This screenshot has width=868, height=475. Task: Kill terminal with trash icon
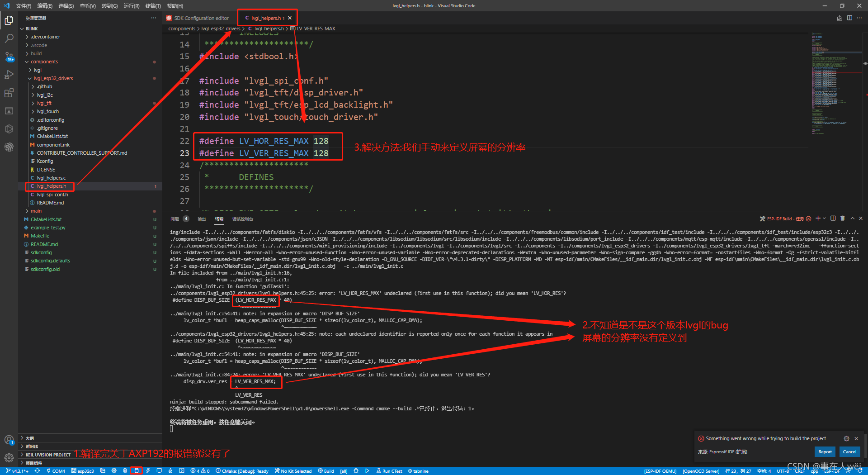(843, 218)
